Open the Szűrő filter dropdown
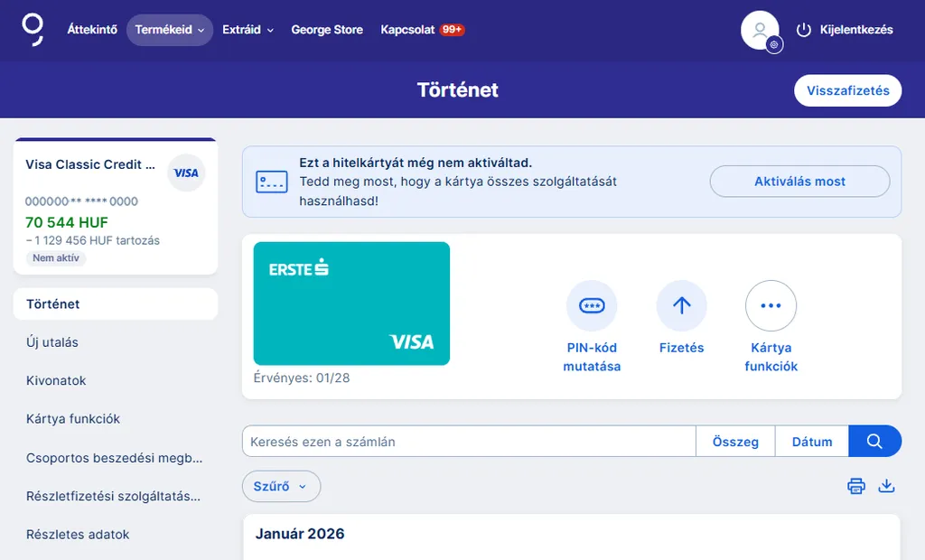The width and height of the screenshot is (925, 560). tap(281, 486)
